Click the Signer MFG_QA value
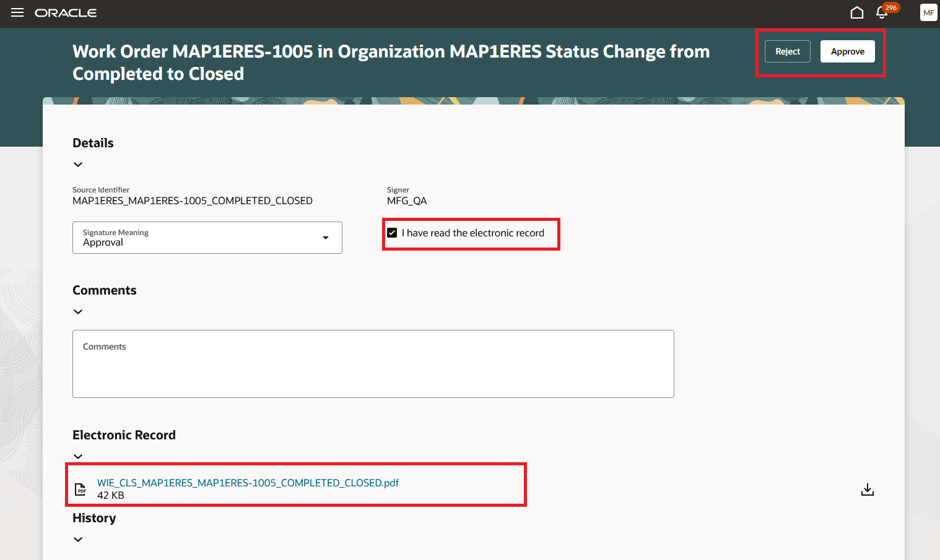Screen dimensions: 940x560 click(407, 200)
